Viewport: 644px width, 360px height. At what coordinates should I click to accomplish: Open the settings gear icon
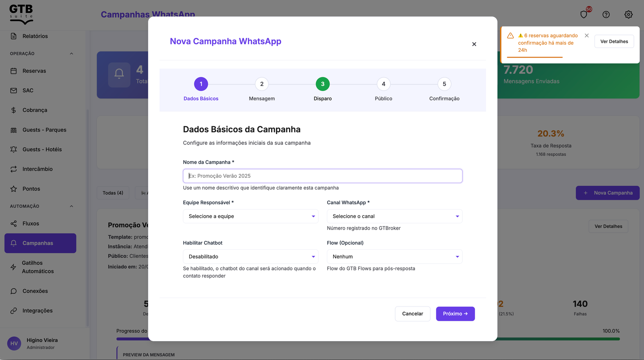point(628,14)
